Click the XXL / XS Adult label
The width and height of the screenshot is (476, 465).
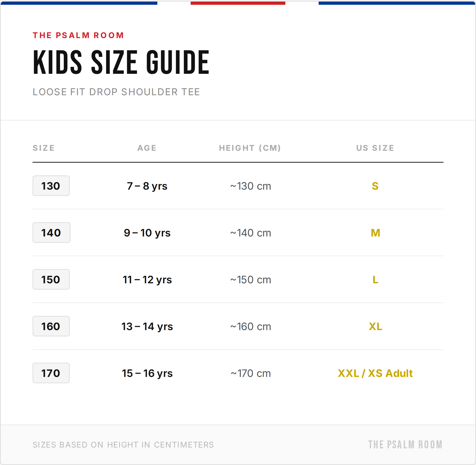tap(375, 373)
